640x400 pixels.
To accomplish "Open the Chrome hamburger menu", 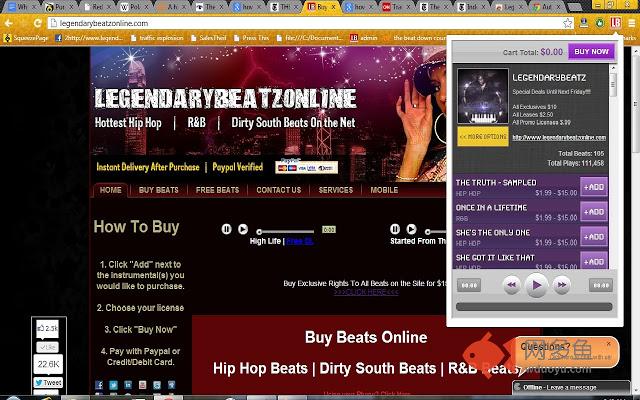I will [x=631, y=23].
